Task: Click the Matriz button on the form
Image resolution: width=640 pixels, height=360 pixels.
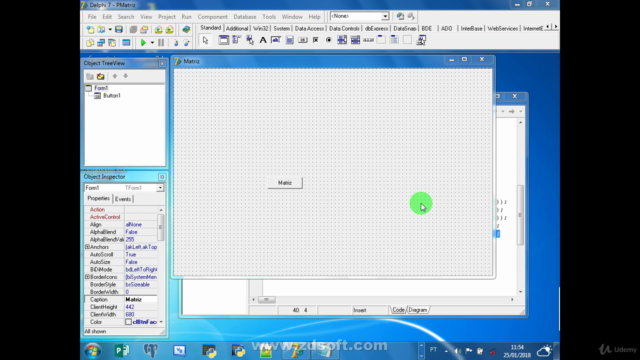Action: [x=285, y=183]
